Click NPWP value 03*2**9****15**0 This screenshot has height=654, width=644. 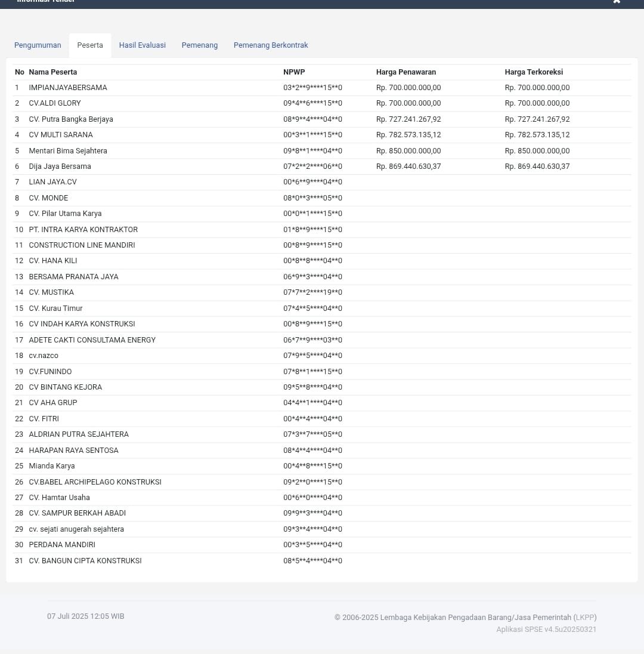coord(312,88)
